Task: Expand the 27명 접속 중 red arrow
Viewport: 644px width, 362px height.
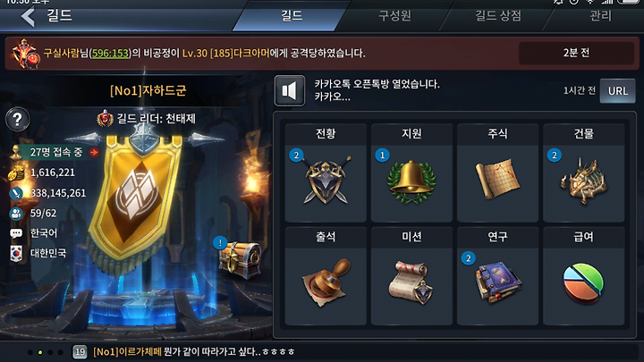Action: pyautogui.click(x=94, y=152)
